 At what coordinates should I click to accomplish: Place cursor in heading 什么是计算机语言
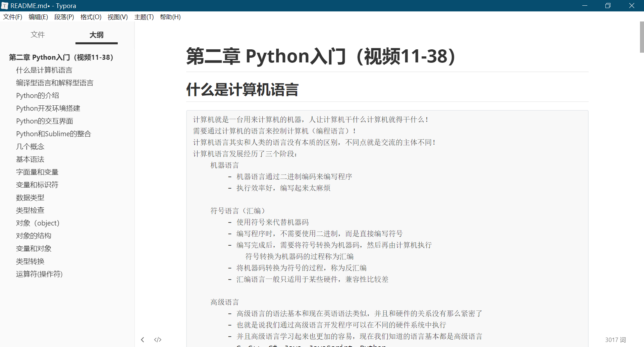(x=242, y=90)
